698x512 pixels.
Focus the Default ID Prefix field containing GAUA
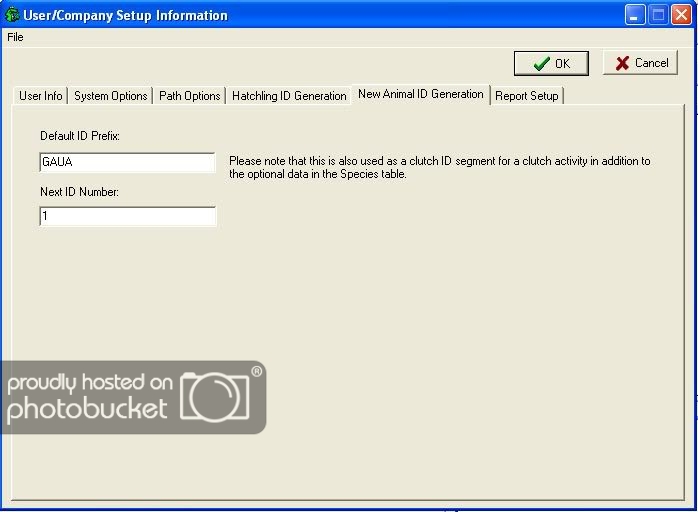(127, 162)
